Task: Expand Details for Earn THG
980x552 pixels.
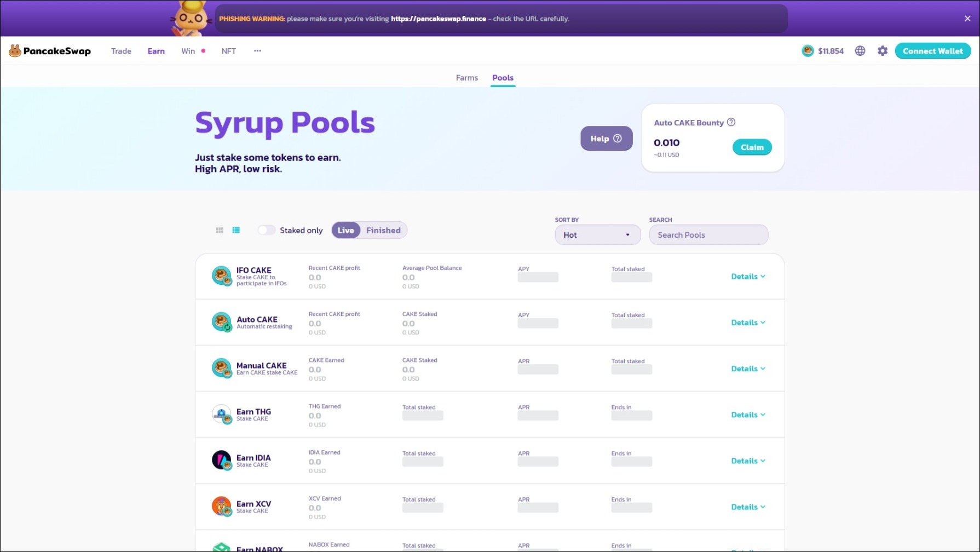Action: coord(748,415)
